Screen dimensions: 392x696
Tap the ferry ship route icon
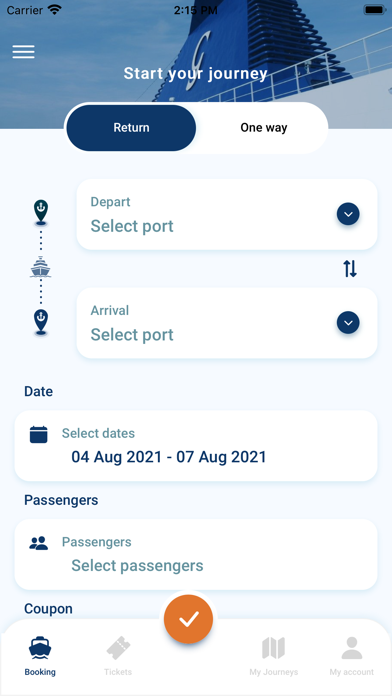(41, 267)
